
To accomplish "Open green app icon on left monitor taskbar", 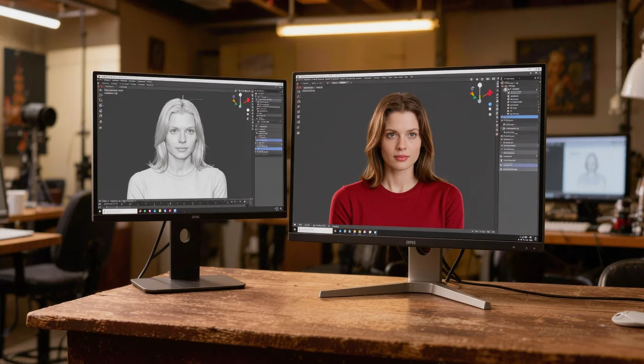I will coord(145,211).
